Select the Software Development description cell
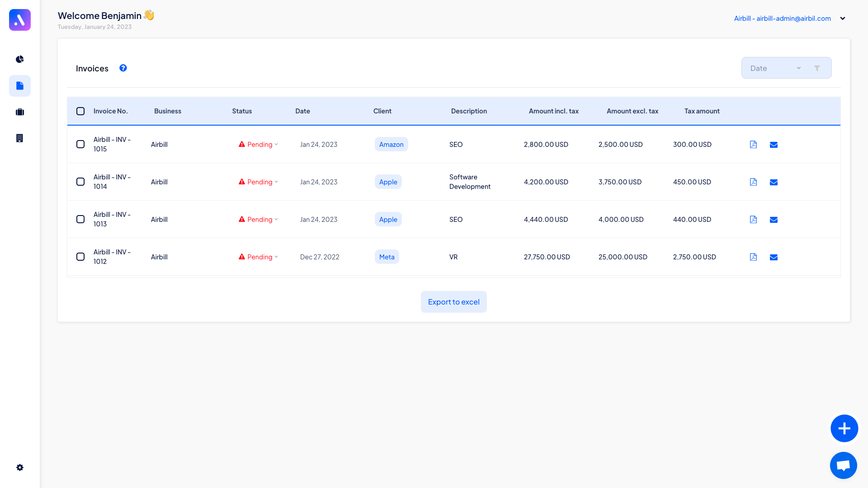The height and width of the screenshot is (488, 868). pos(470,182)
